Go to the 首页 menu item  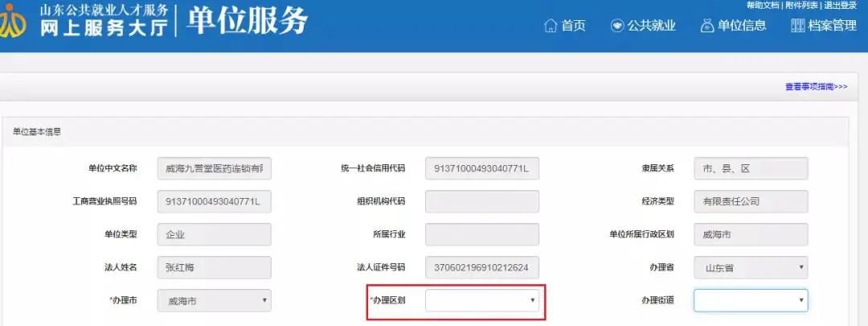pyautogui.click(x=573, y=26)
